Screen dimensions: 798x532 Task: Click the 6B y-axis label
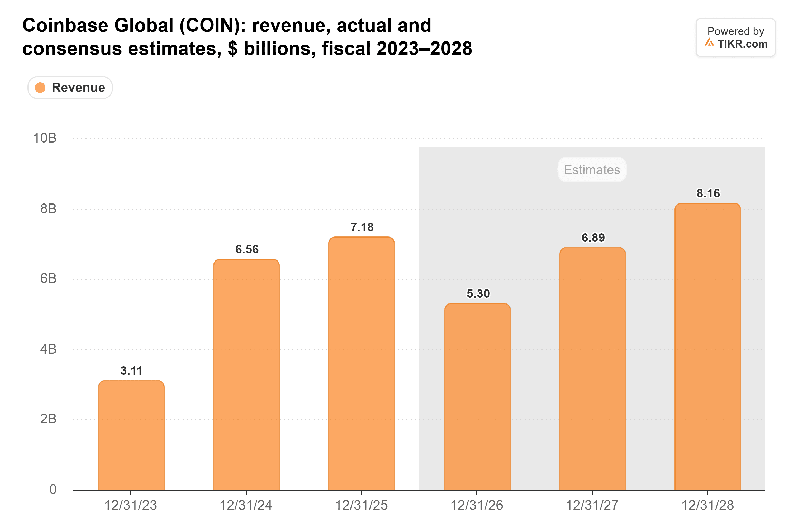pyautogui.click(x=48, y=279)
